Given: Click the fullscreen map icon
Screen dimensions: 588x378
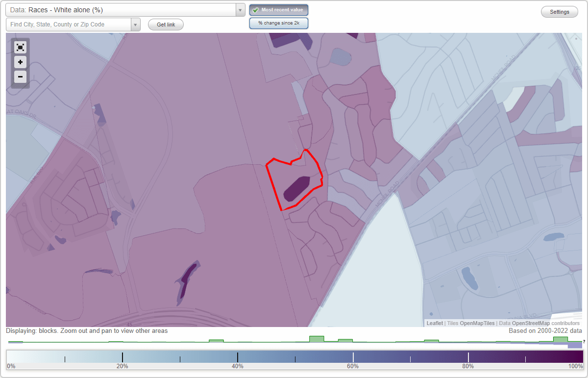Looking at the screenshot, I should (x=20, y=48).
